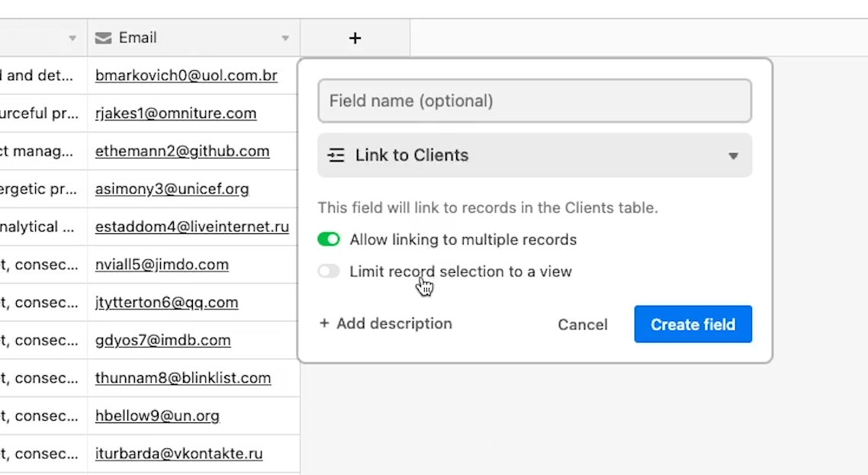Open the Link to Clients field type dropdown
The height and width of the screenshot is (475, 868).
click(x=534, y=155)
